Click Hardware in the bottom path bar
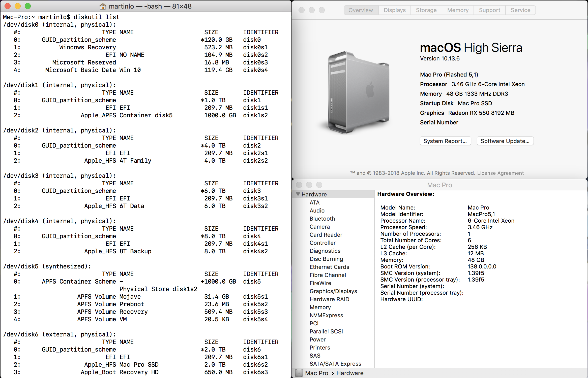Image resolution: width=588 pixels, height=378 pixels. pos(350,373)
